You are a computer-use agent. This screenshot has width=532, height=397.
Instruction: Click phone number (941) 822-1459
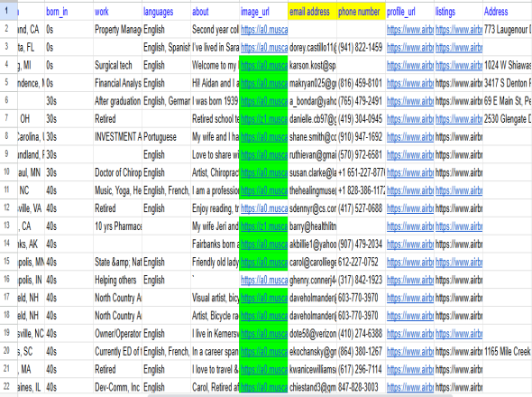click(x=361, y=48)
